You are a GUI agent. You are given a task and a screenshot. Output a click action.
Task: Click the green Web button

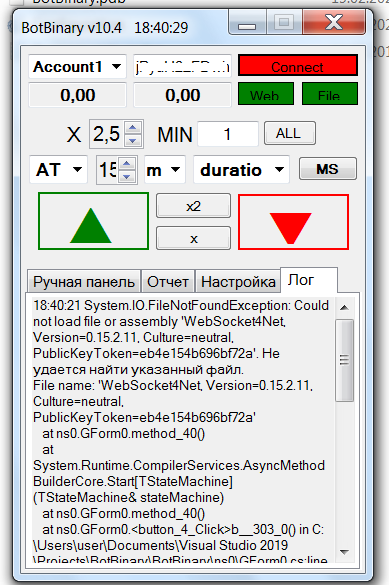pos(266,94)
